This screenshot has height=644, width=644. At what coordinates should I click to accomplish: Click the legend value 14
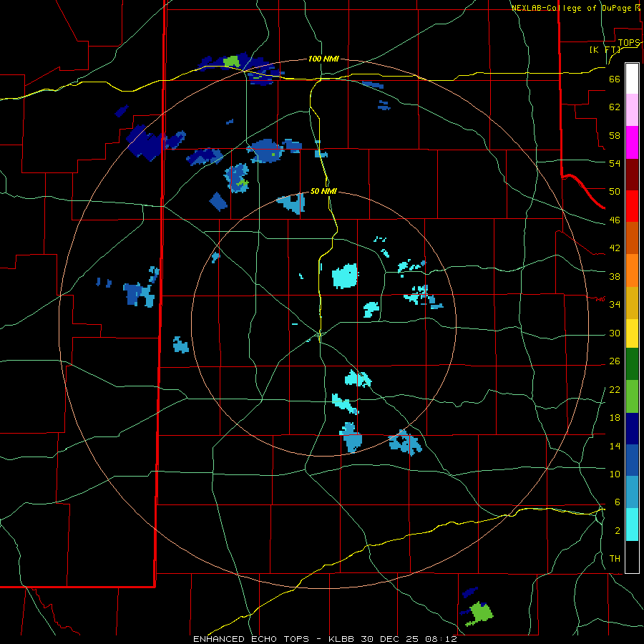click(x=615, y=446)
